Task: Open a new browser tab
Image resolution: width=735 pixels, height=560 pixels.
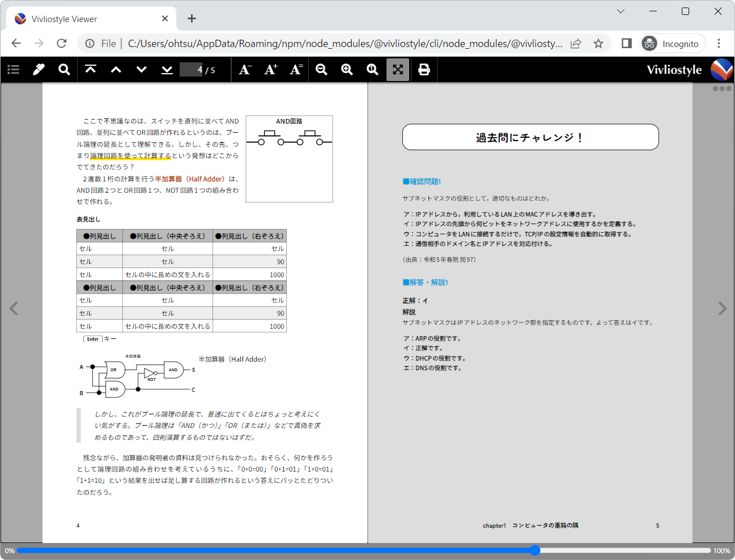Action: 192,18
